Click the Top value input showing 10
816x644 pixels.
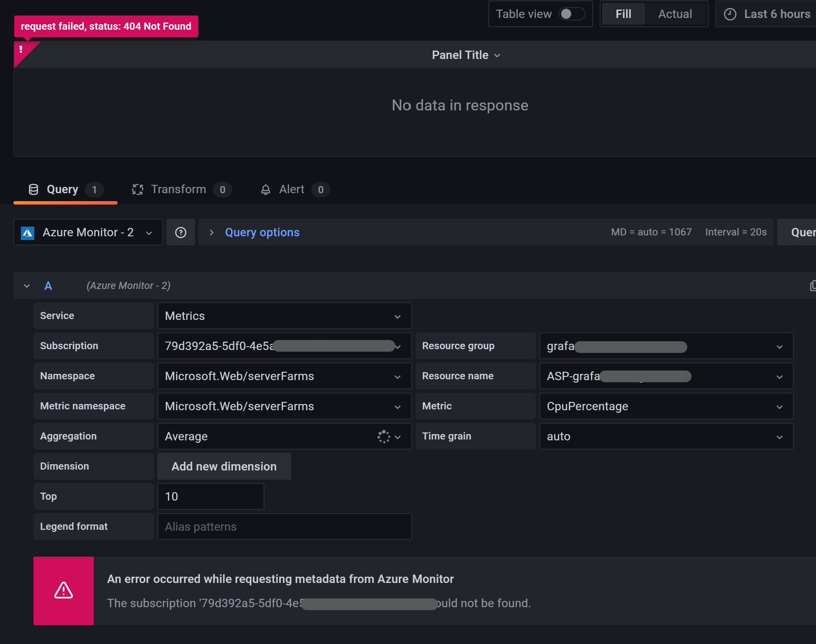point(210,496)
